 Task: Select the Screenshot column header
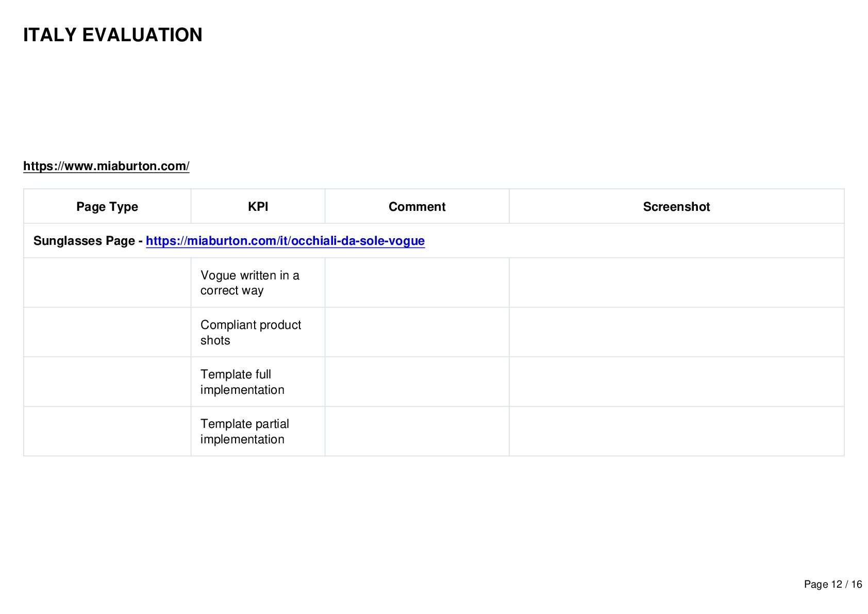pyautogui.click(x=676, y=206)
